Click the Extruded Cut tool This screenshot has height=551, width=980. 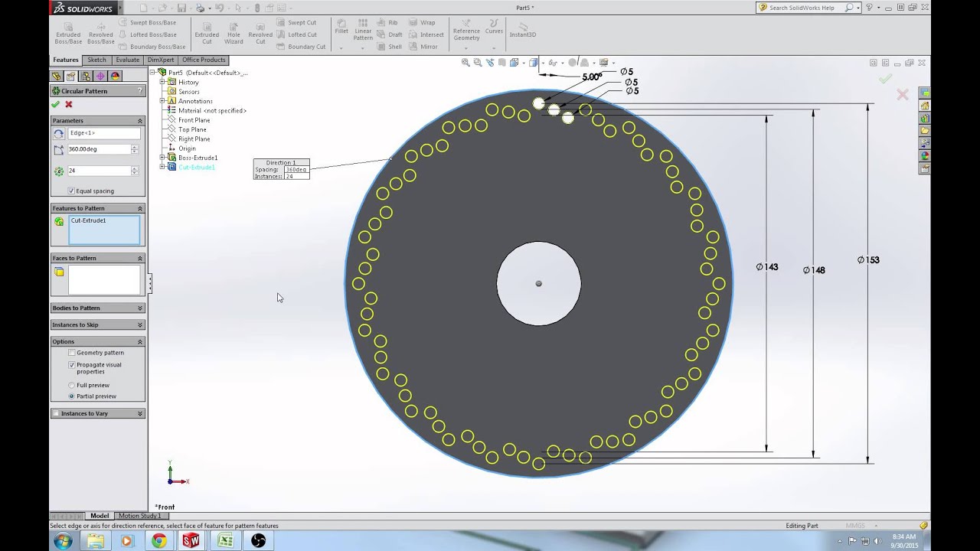(207, 33)
